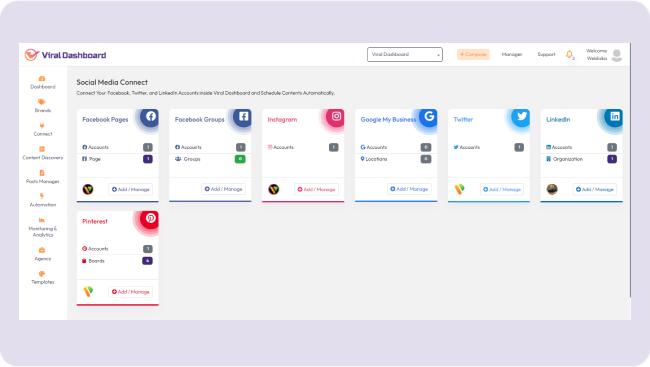
Task: Click the Social Media Connect heading
Action: pos(112,82)
